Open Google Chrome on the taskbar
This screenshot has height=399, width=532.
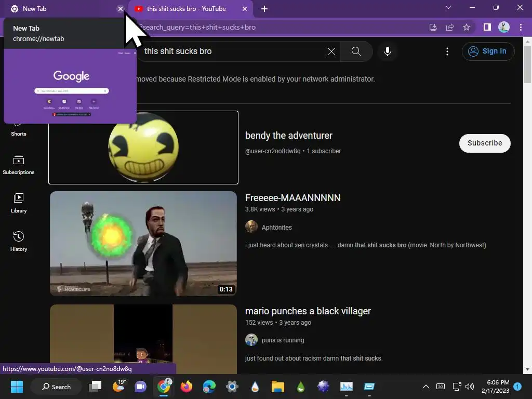pyautogui.click(x=164, y=387)
